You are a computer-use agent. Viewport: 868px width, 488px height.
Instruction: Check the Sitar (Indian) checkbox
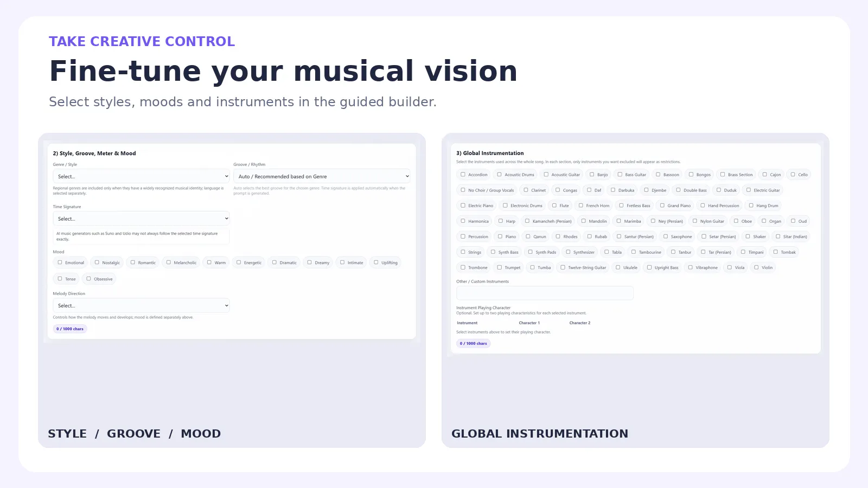coord(778,236)
